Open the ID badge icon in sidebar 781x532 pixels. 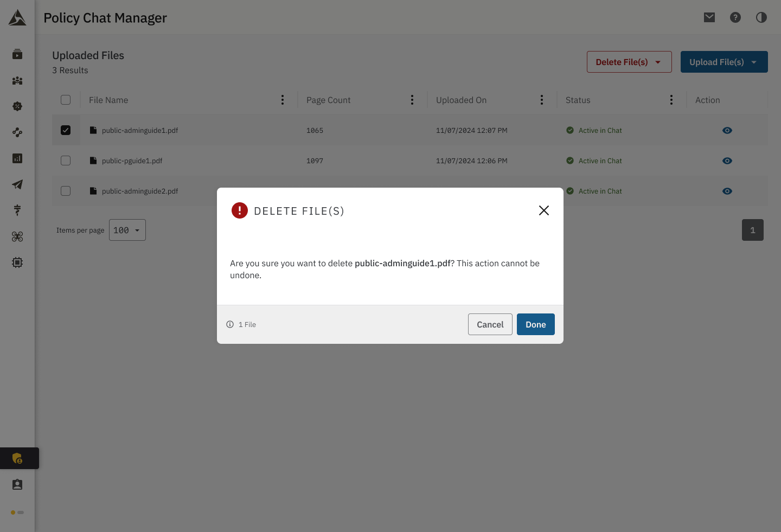[x=17, y=484]
